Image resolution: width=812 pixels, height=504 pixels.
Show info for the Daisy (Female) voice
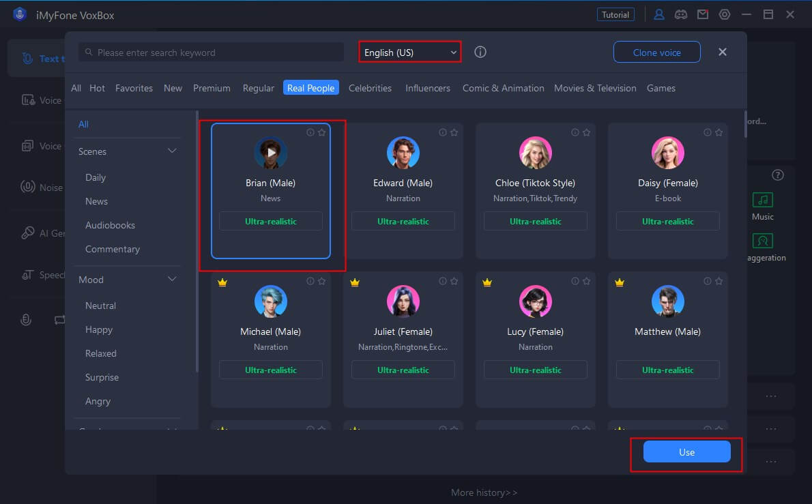click(x=708, y=132)
